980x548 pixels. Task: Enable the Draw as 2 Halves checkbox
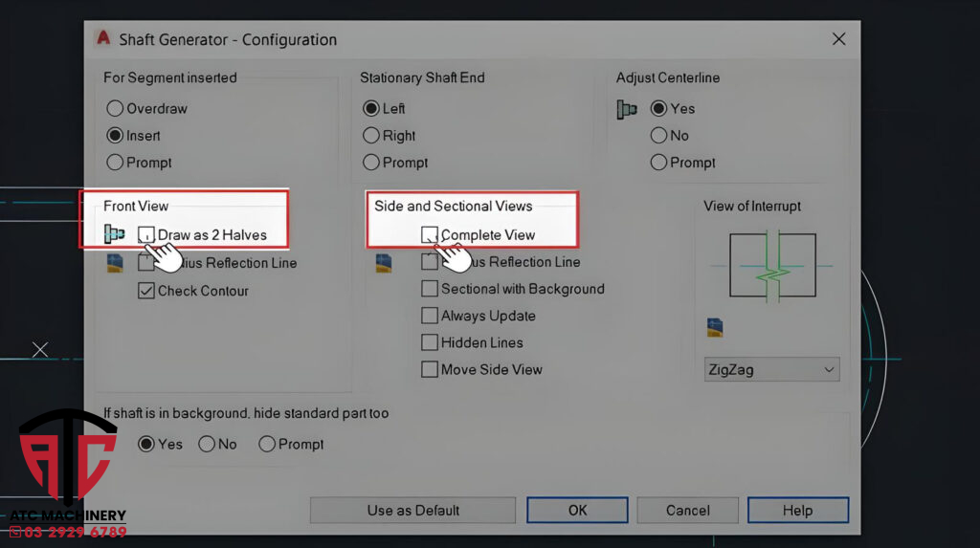[146, 234]
